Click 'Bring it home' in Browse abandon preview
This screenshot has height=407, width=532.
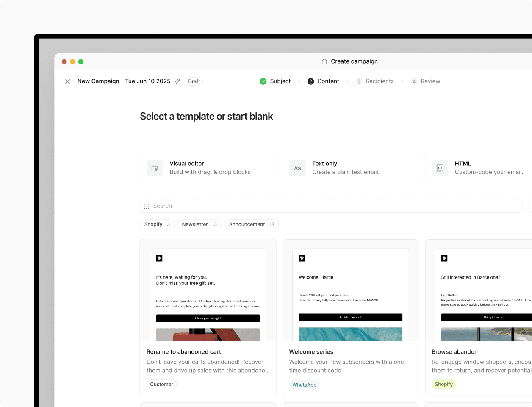[x=487, y=317]
